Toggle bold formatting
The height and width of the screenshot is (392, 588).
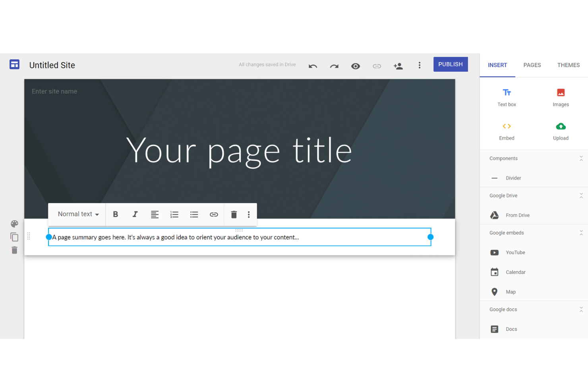pyautogui.click(x=115, y=214)
